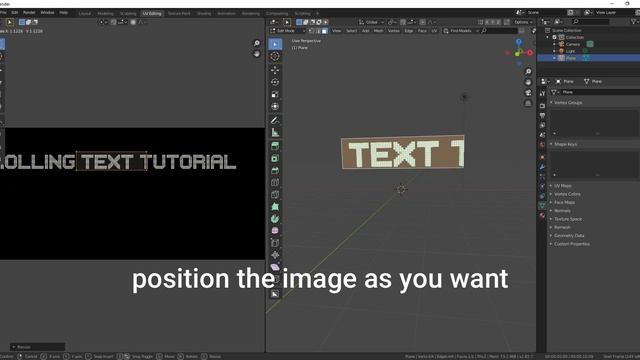This screenshot has height=360, width=640.
Task: Select the Spin tool
Action: tap(275, 219)
